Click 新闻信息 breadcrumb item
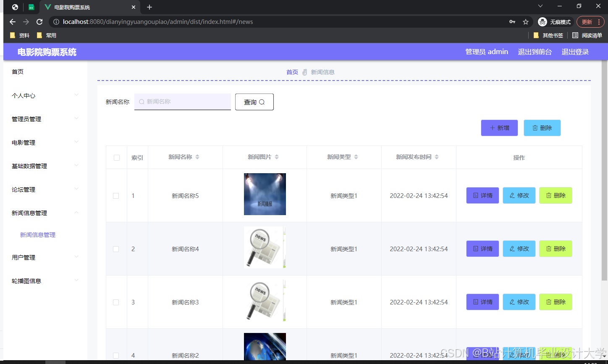Viewport: 608px width, 364px height. pos(322,72)
